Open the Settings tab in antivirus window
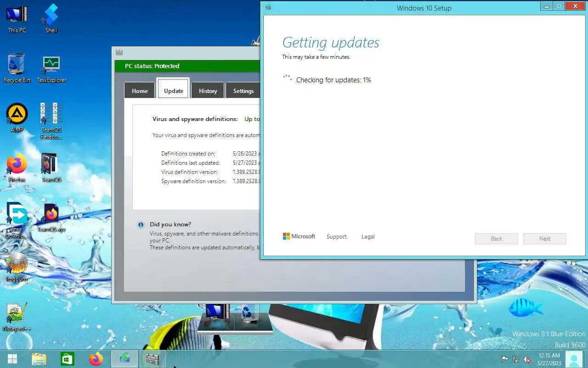Viewport: 588px width, 368px height. tap(243, 91)
